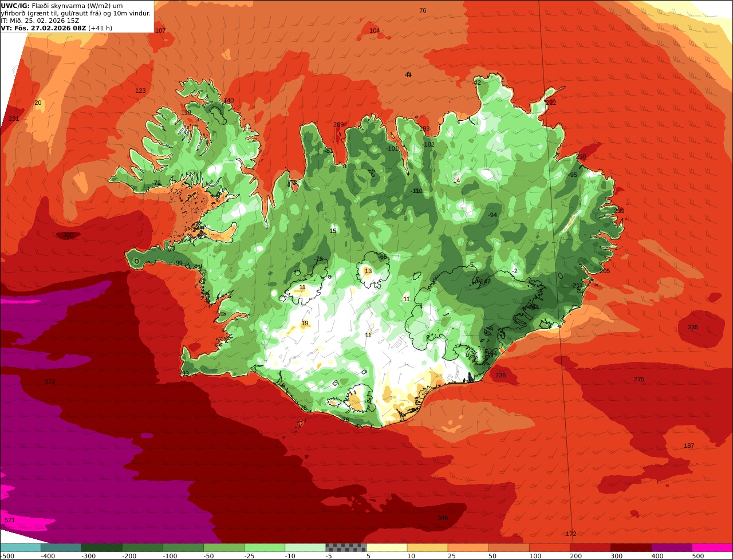
Task: Click the '-147' flux value on the map
Action: (484, 281)
